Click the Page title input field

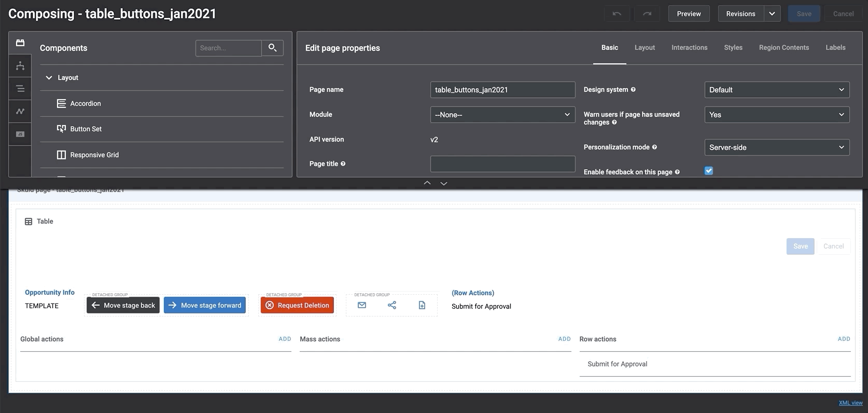tap(502, 164)
